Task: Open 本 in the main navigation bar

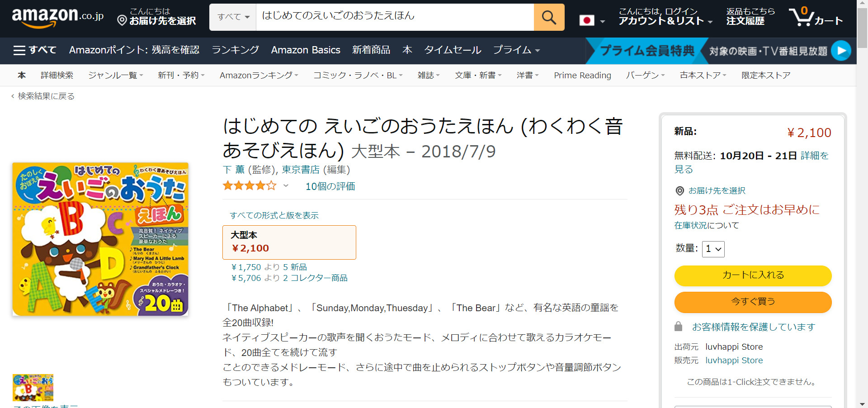Action: [407, 50]
